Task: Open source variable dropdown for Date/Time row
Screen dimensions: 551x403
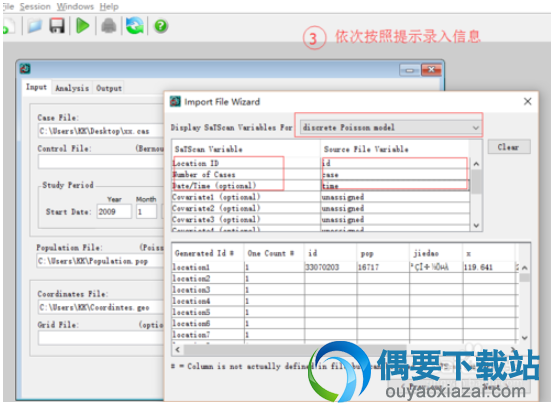Action: pyautogui.click(x=395, y=186)
